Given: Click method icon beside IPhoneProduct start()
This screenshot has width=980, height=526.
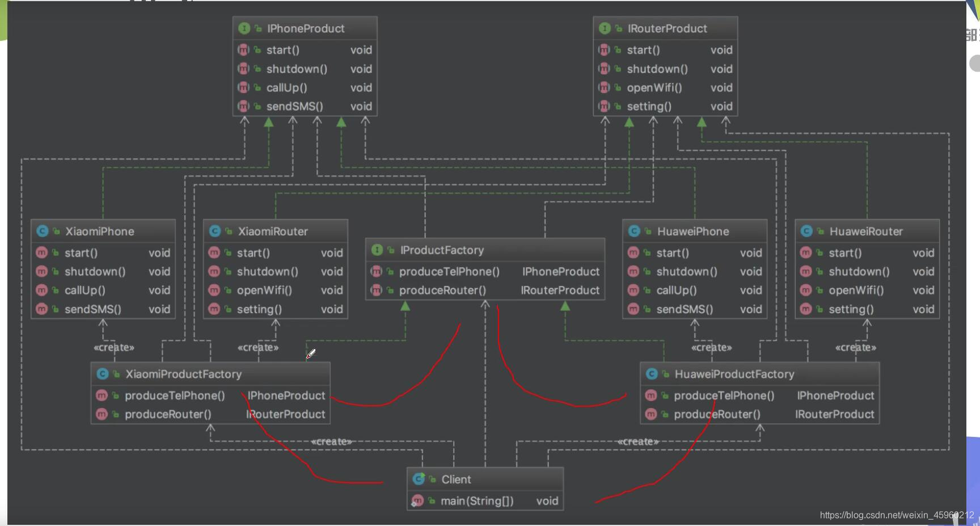Looking at the screenshot, I should [243, 50].
